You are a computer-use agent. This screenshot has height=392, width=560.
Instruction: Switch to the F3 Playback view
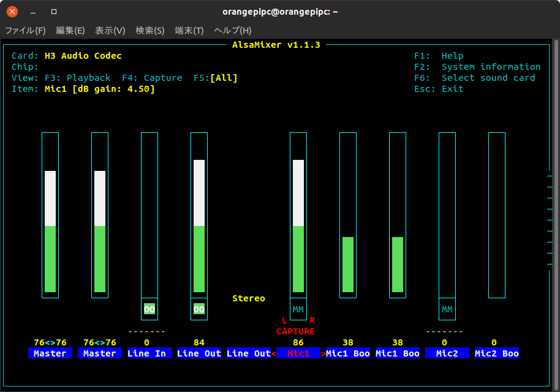pyautogui.click(x=78, y=78)
